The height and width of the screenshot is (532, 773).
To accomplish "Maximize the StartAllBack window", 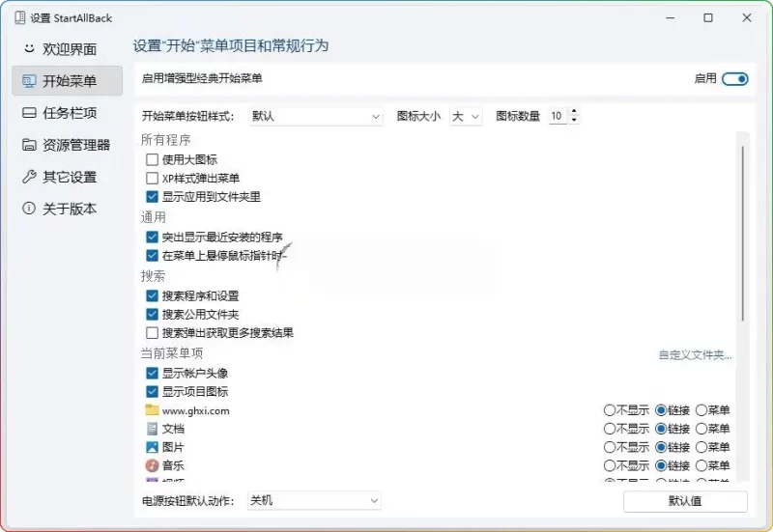I will pyautogui.click(x=708, y=18).
